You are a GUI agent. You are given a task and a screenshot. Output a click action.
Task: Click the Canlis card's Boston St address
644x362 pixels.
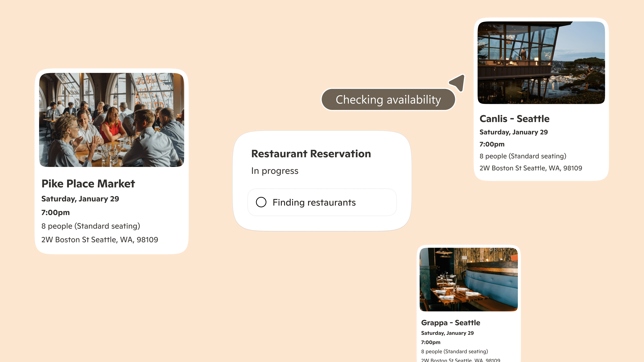pyautogui.click(x=530, y=168)
